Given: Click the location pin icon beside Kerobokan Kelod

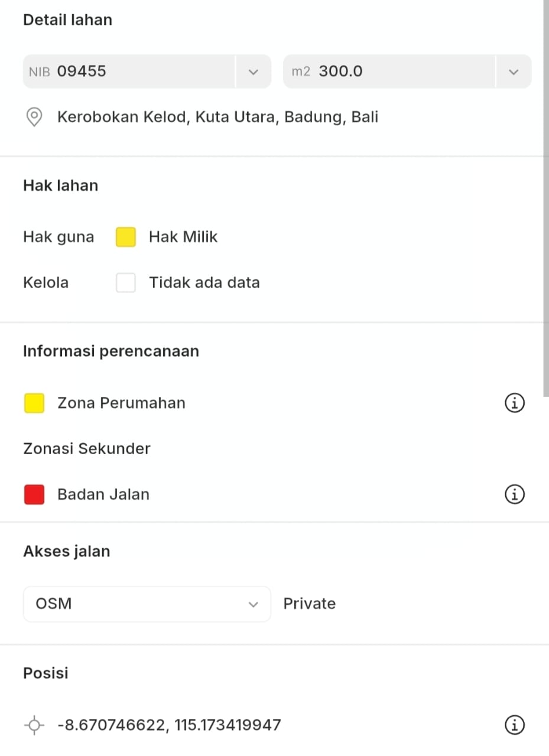Looking at the screenshot, I should (x=35, y=117).
